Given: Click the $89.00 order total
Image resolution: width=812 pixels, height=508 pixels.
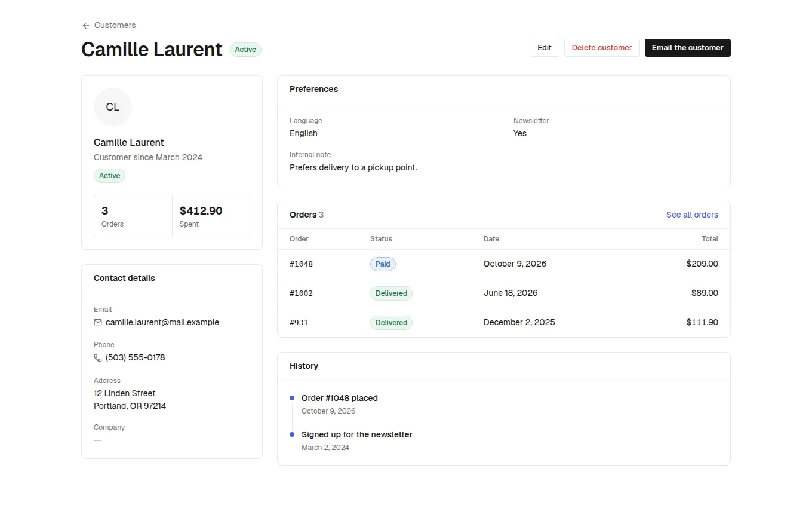Looking at the screenshot, I should tap(705, 293).
